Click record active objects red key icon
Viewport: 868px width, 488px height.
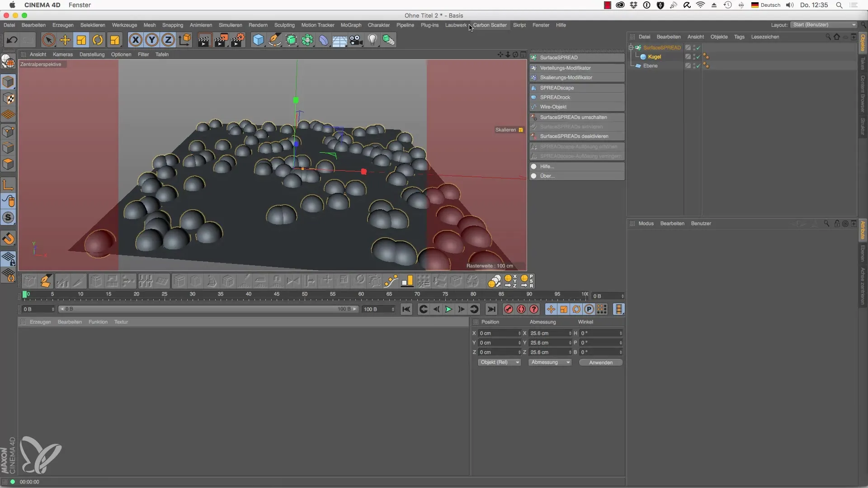[x=508, y=309]
